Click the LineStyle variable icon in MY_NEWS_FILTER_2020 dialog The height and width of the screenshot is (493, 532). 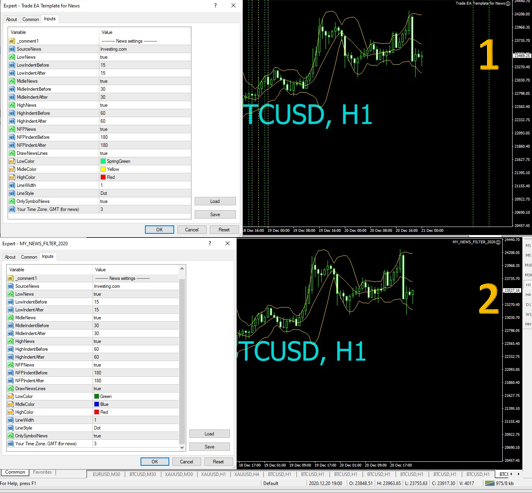tap(11, 428)
